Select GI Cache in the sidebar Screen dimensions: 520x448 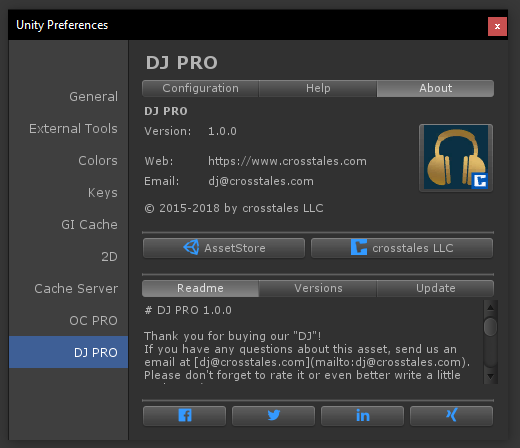[68, 225]
